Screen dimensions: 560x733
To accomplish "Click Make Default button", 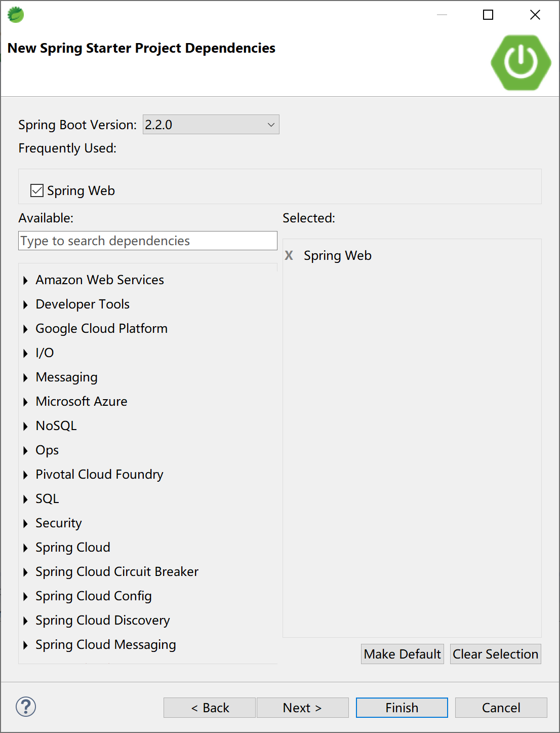I will pos(402,654).
